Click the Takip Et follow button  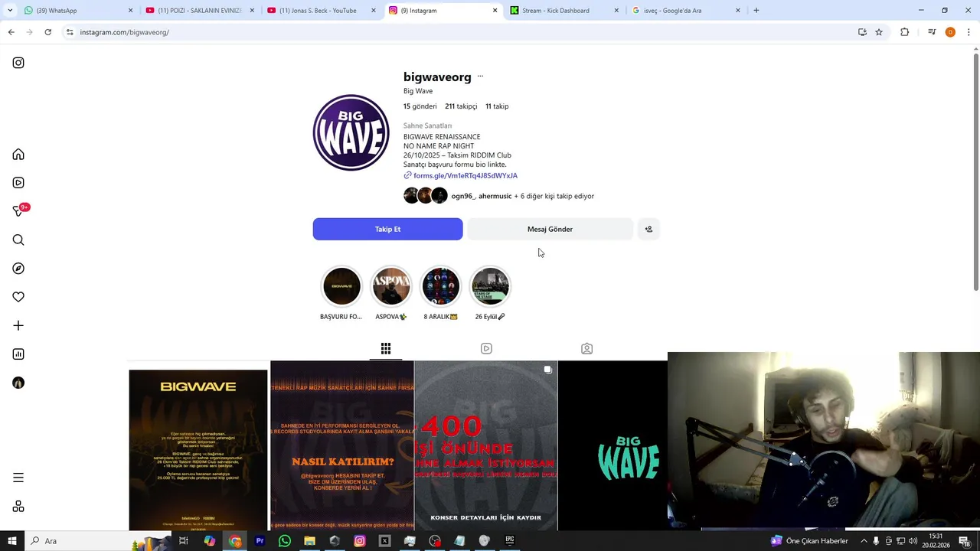click(x=387, y=229)
